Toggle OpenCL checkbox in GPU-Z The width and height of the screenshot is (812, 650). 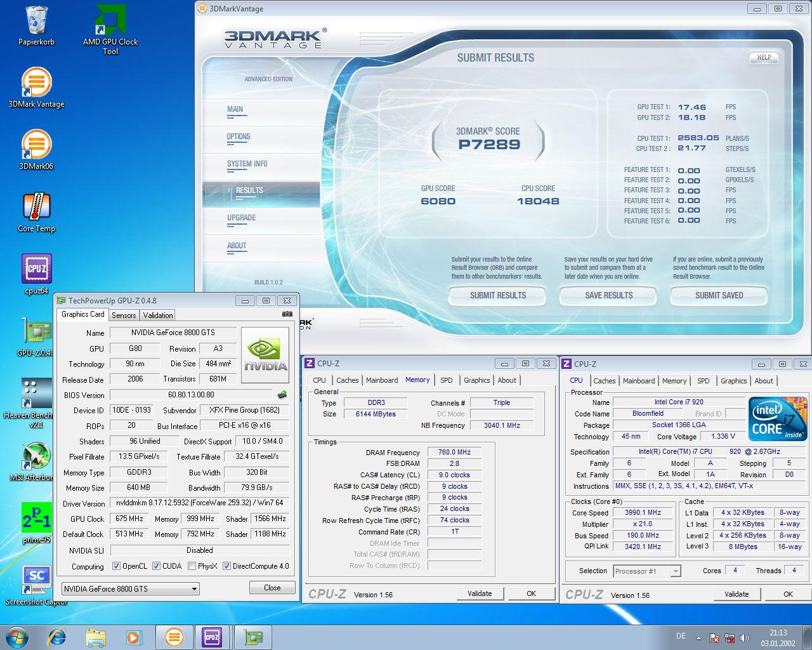[116, 566]
